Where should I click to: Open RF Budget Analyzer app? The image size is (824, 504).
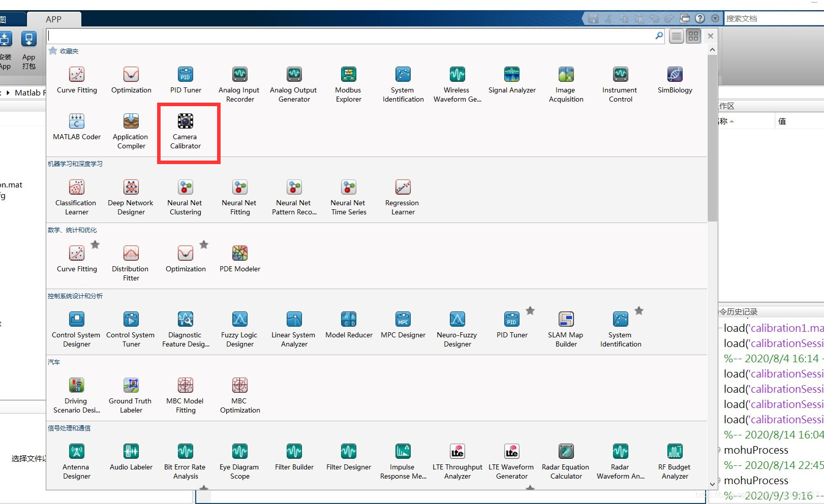675,461
